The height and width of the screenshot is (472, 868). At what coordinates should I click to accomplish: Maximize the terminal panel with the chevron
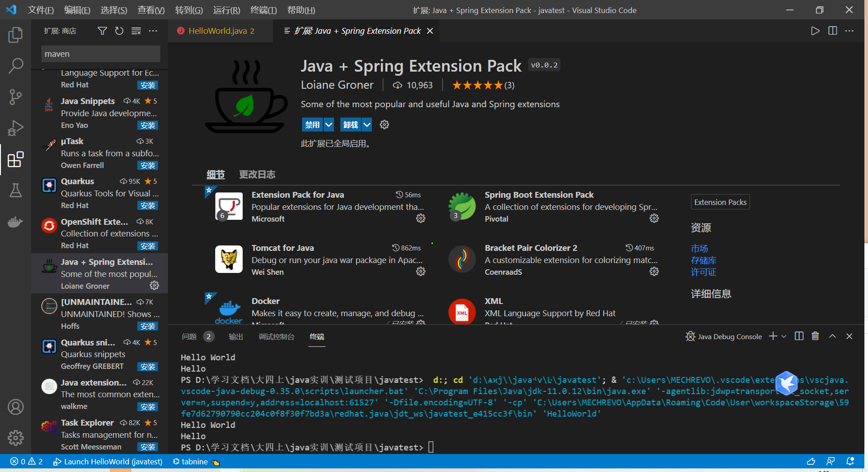coord(832,336)
